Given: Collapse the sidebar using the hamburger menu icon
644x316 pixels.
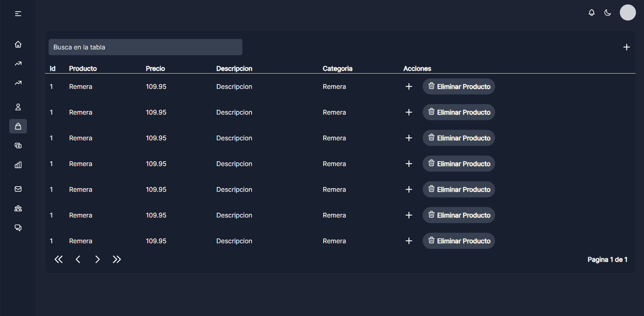Looking at the screenshot, I should coord(18,14).
